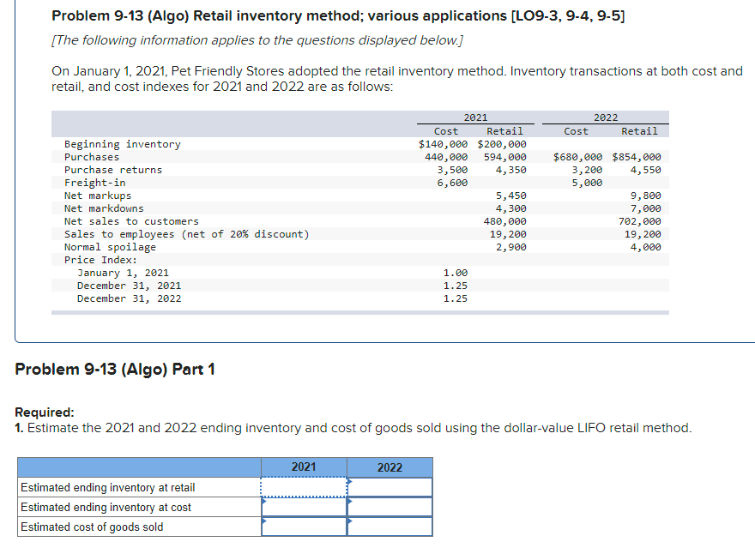
Task: Click the 2021 Estimated ending inventory at retail input cell
Action: [302, 485]
